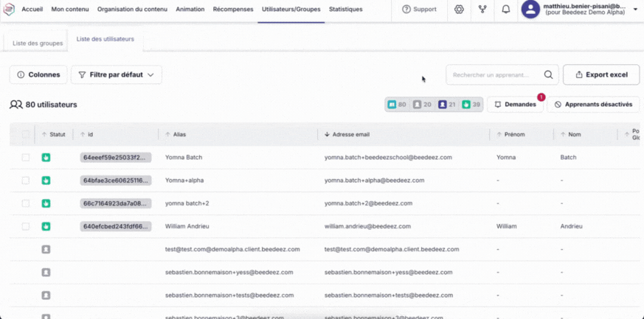Click the Beedeez logo icon
Screen dimensions: 644x319
9,10
